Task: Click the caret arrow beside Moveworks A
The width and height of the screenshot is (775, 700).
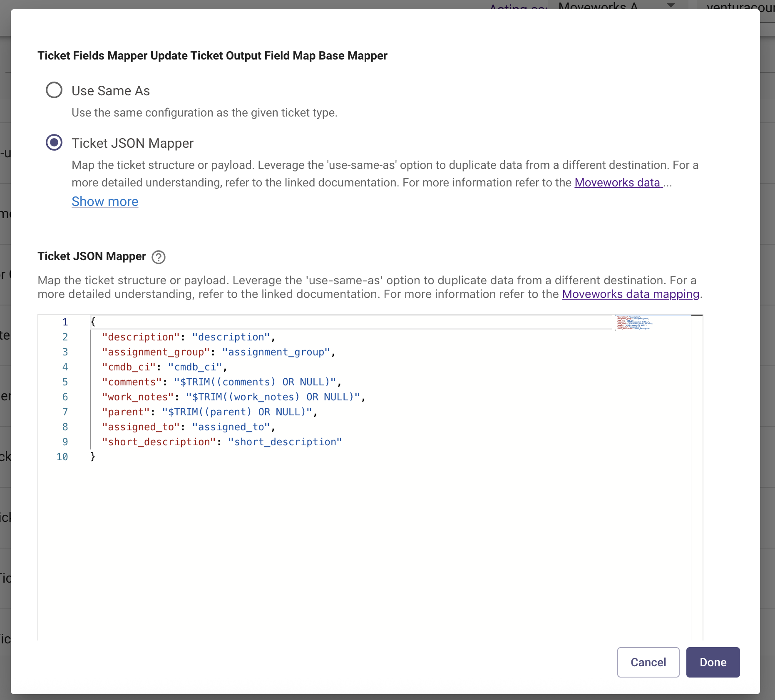Action: [671, 6]
